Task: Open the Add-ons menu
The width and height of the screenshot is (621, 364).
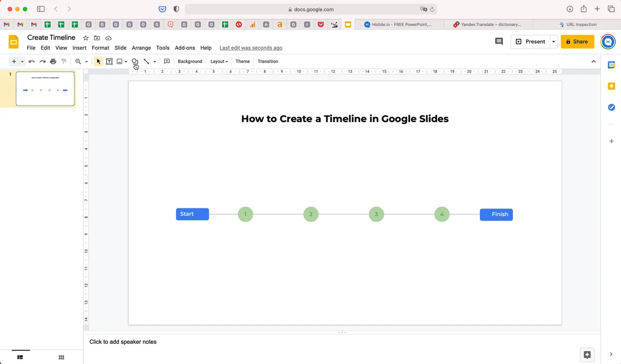Action: click(185, 48)
